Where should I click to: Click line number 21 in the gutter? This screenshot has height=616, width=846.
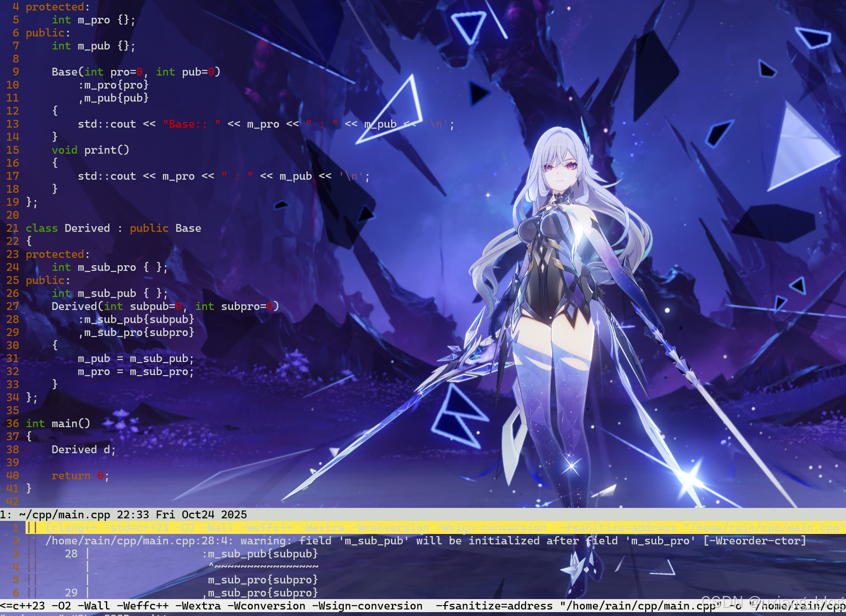click(13, 228)
